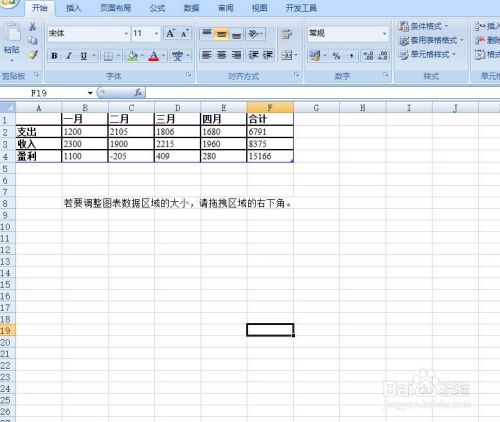Open the Number (数字) dialog launcher
This screenshot has height=422, width=500.
click(x=386, y=75)
